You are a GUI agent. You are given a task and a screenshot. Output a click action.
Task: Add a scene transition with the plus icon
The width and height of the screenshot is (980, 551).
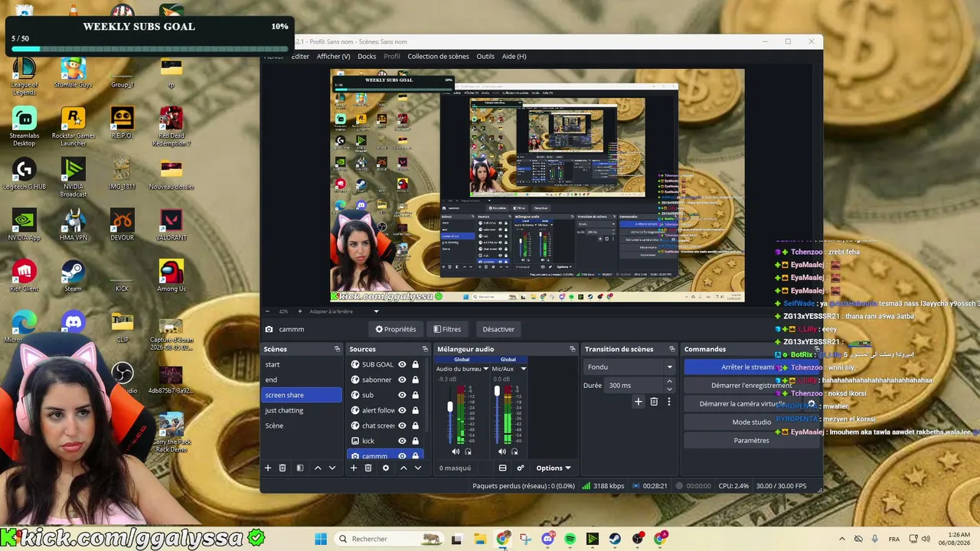point(639,402)
